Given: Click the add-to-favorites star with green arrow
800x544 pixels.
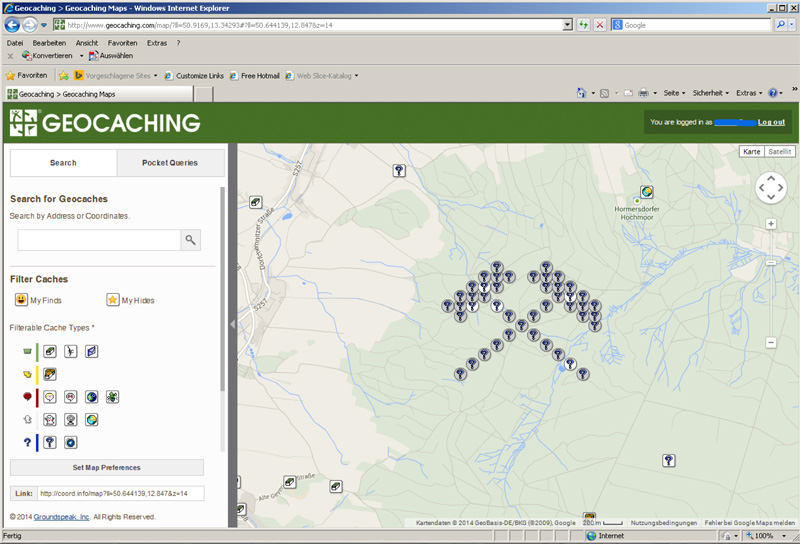Looking at the screenshot, I should point(64,76).
